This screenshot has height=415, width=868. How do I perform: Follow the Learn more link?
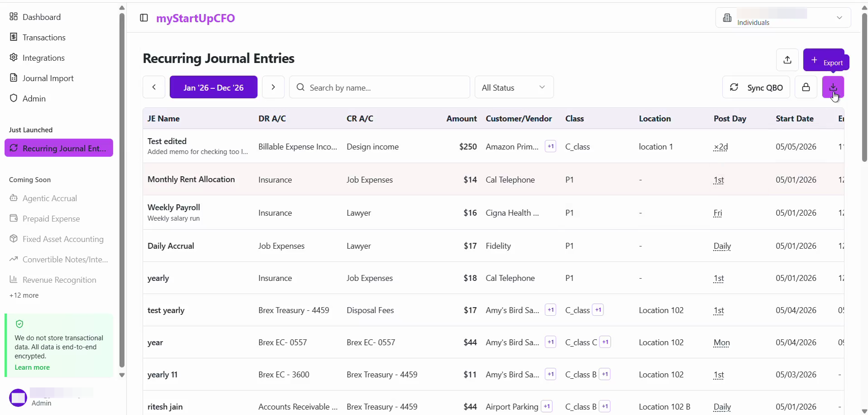(x=32, y=367)
